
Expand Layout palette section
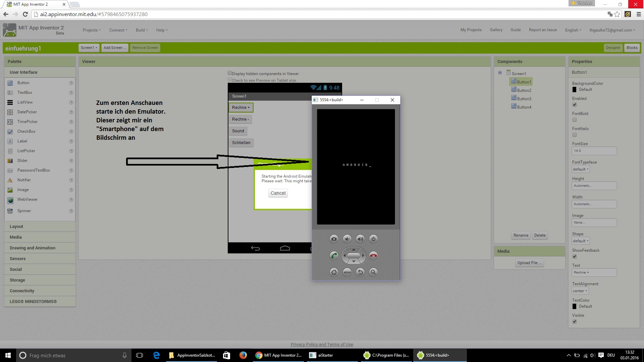coord(40,227)
